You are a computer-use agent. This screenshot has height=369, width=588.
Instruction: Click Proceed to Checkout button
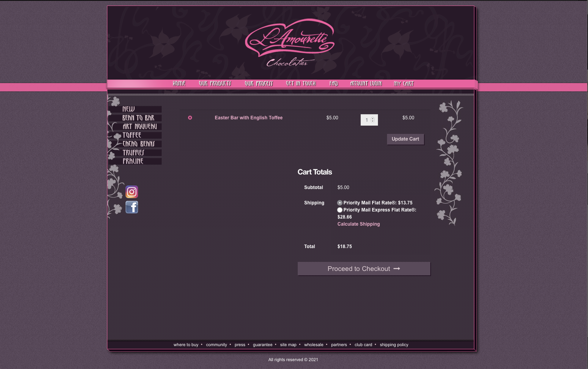click(364, 269)
